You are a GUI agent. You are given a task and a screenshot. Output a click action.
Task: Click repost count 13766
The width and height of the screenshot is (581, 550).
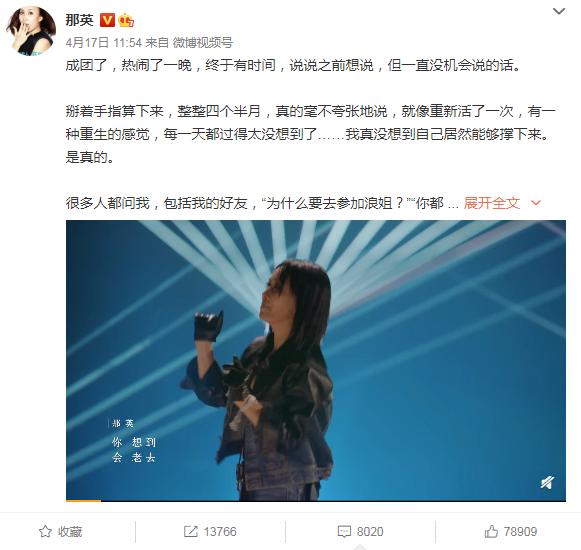click(220, 532)
